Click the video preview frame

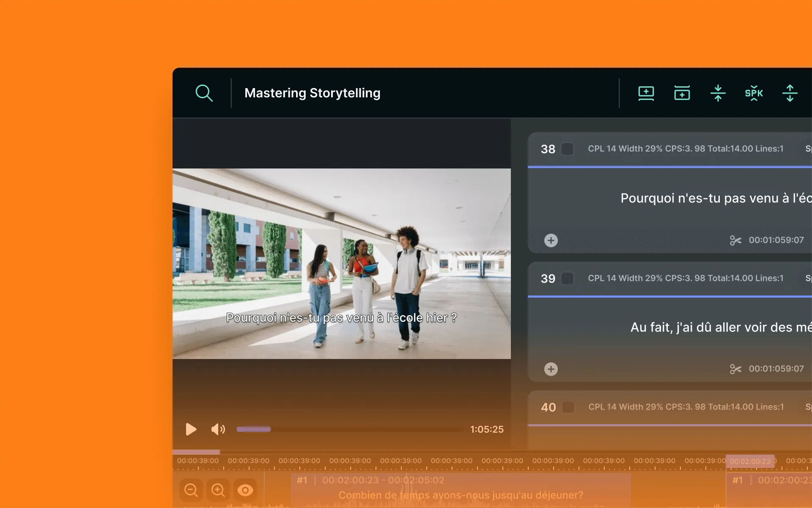[x=342, y=264]
